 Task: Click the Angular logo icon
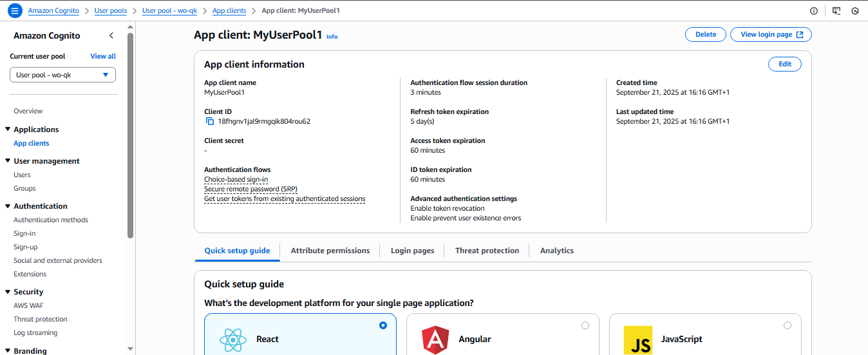(435, 340)
